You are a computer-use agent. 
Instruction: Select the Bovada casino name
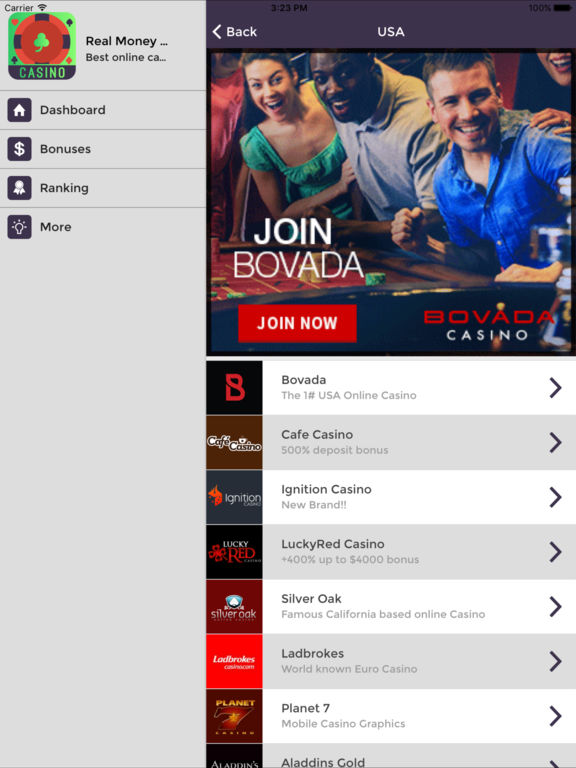pyautogui.click(x=304, y=380)
